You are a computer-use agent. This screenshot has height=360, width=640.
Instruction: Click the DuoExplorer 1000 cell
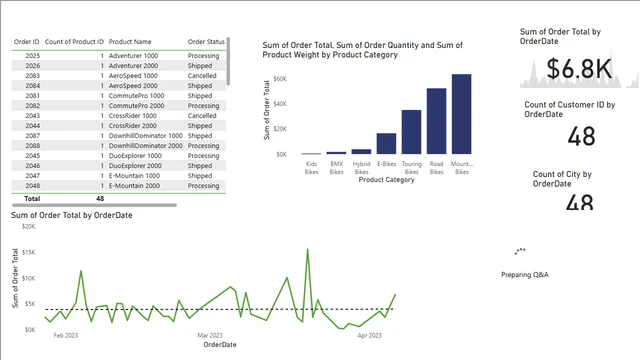pyautogui.click(x=135, y=156)
